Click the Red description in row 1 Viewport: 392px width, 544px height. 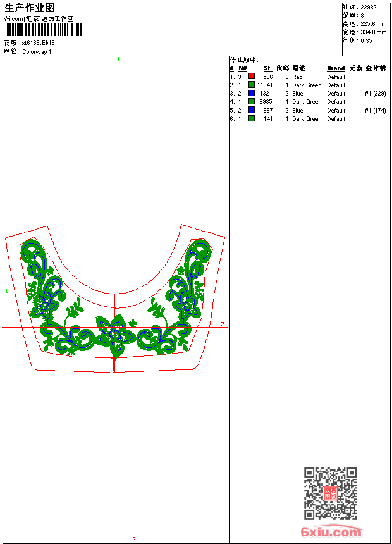coord(297,77)
